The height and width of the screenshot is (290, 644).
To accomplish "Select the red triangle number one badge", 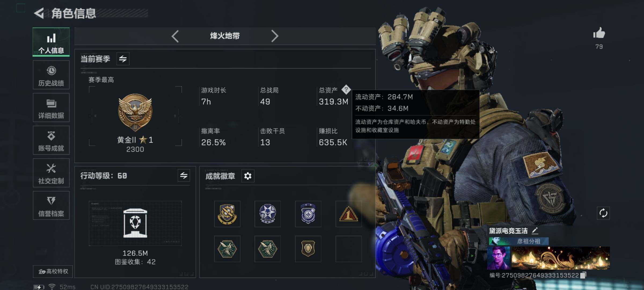I will point(349,214).
